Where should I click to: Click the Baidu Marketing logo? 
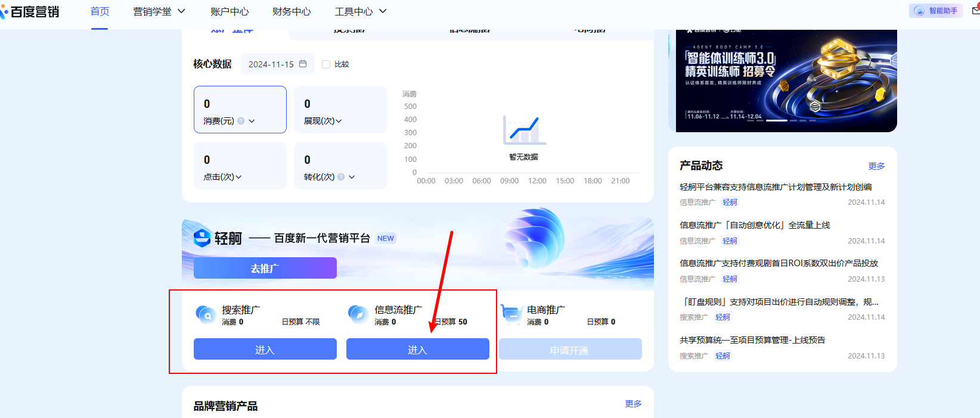click(x=30, y=11)
